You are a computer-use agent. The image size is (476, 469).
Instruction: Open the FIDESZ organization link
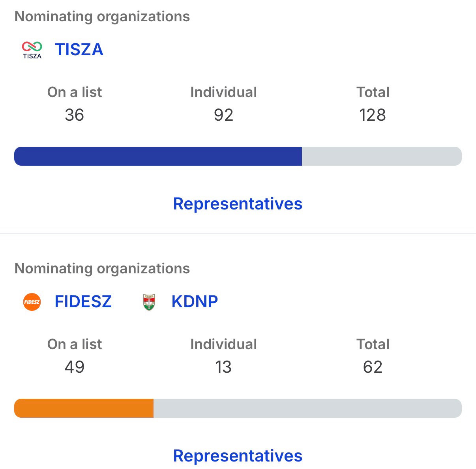(83, 302)
